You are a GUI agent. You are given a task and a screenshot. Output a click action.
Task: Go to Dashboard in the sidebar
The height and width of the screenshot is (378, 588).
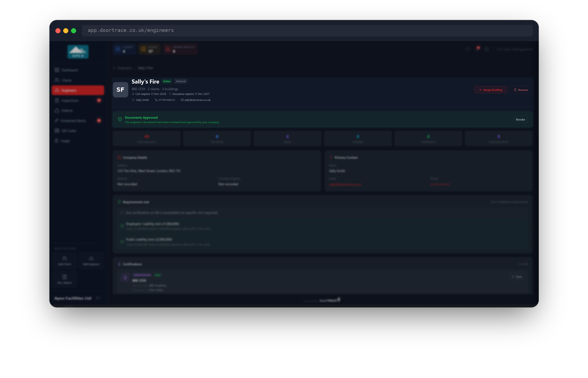[78, 70]
